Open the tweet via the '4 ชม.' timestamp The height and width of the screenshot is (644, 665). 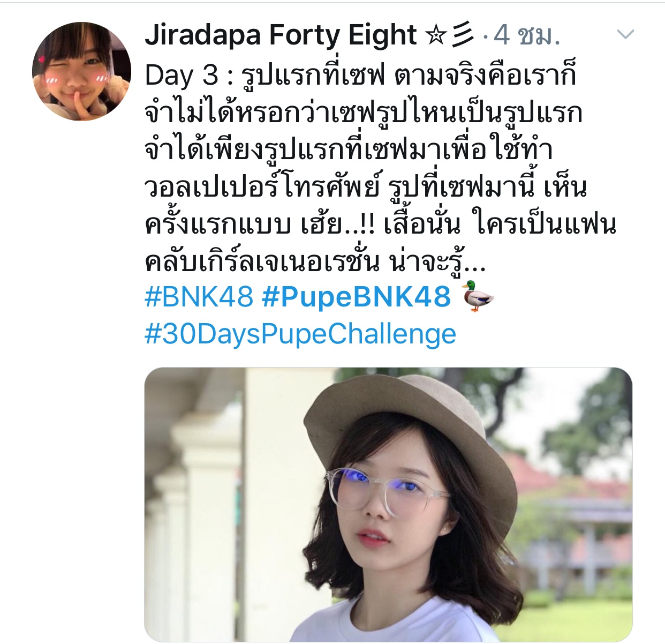(x=526, y=35)
